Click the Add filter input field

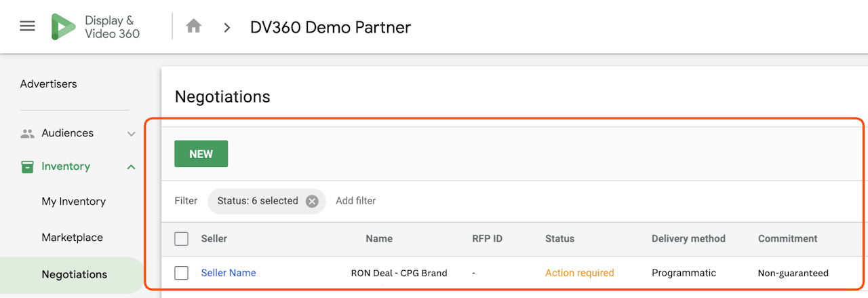click(356, 201)
